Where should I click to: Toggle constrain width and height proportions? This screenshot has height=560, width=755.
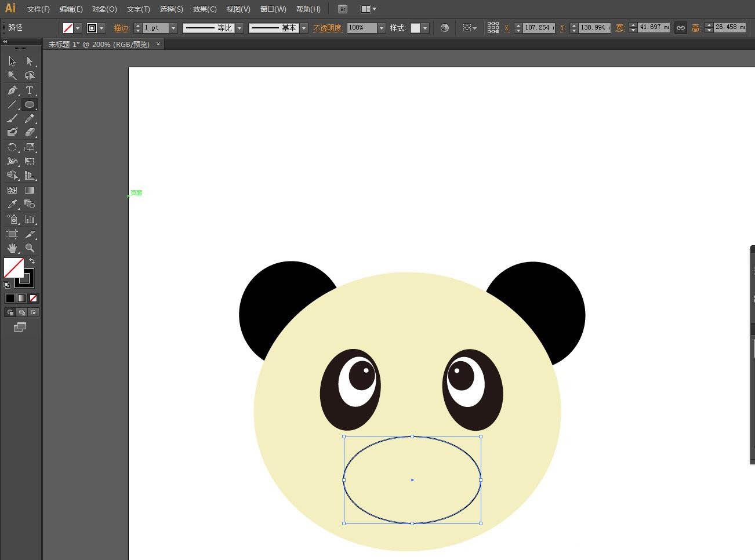(681, 28)
